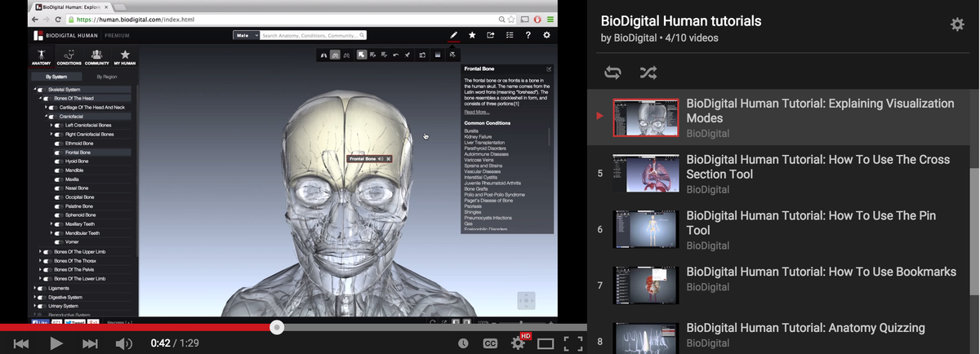
Task: Collapse the Bones Of The Head node
Action: coord(40,99)
